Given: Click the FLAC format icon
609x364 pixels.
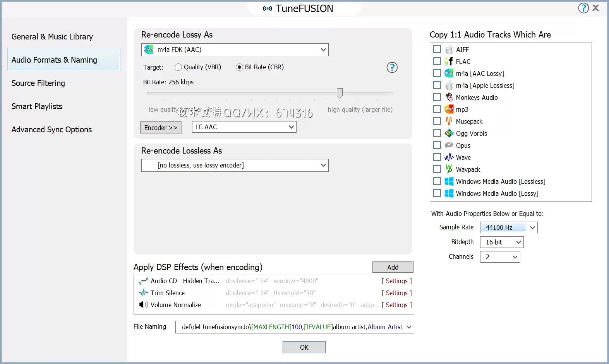Looking at the screenshot, I should point(449,62).
